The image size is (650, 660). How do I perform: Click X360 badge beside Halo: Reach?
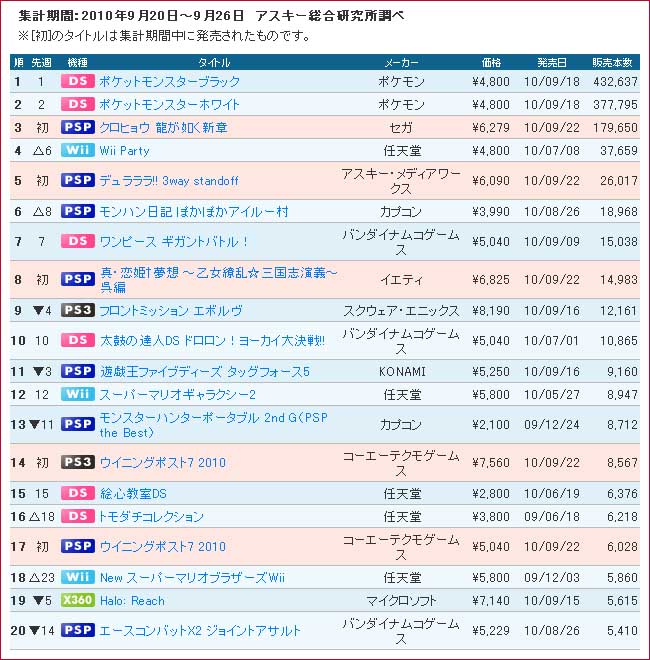78,600
